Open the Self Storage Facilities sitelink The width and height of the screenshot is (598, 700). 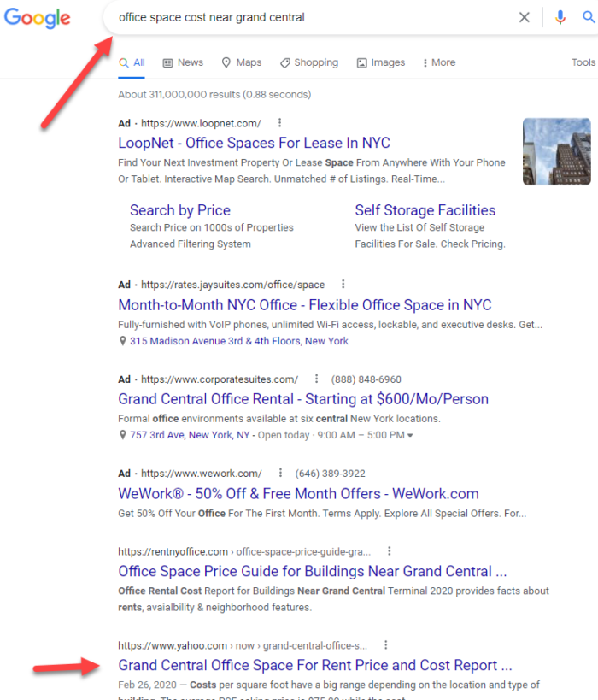coord(425,210)
